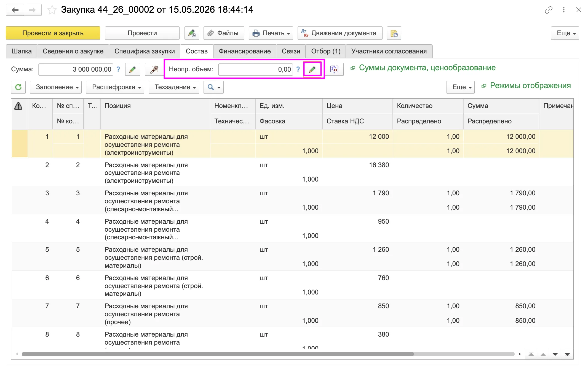Open the Печать dropdown

click(271, 33)
